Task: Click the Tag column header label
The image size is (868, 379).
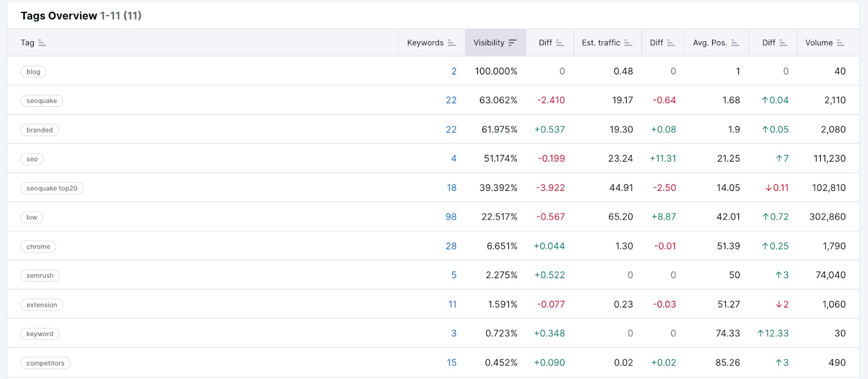Action: [27, 43]
